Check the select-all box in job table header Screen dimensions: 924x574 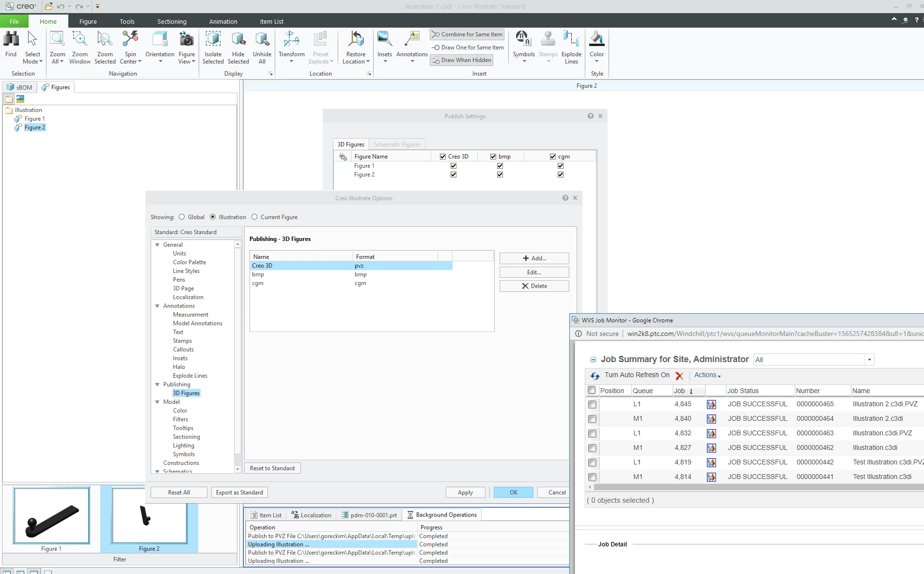(592, 390)
